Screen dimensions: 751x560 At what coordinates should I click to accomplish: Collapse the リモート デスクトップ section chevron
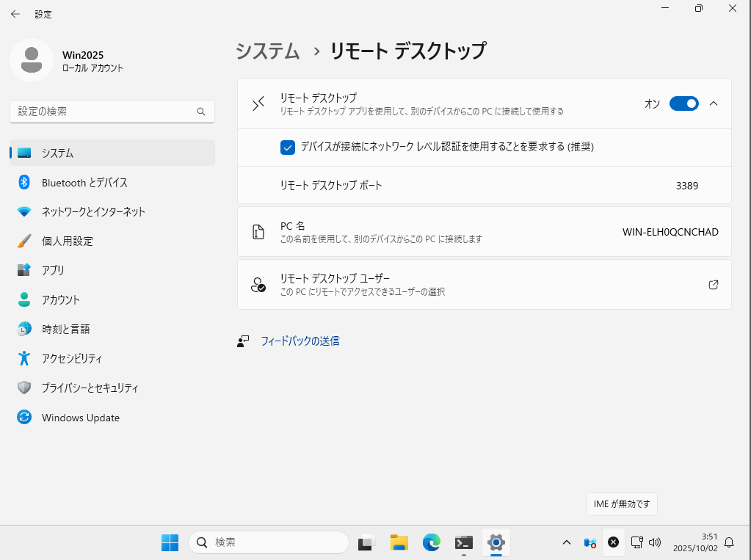[714, 103]
